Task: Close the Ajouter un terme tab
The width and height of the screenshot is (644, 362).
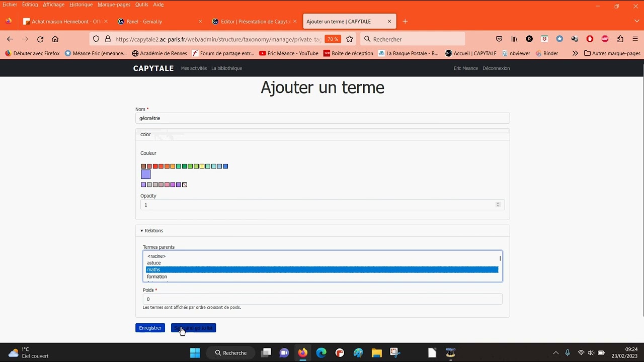Action: [x=389, y=22]
